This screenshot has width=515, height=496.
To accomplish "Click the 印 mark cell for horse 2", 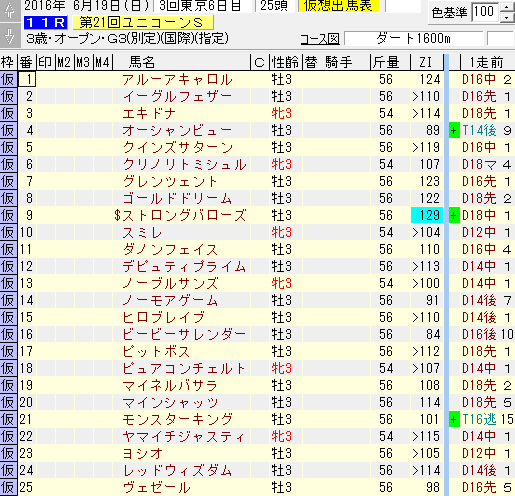I will point(45,96).
